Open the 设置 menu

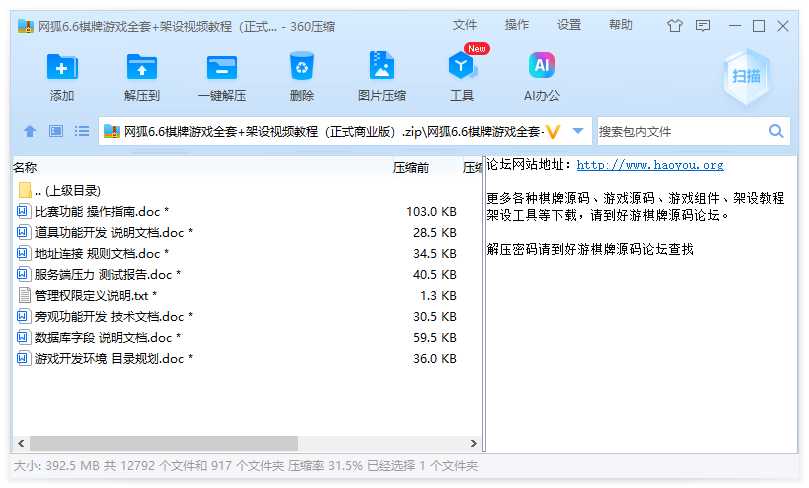(569, 25)
